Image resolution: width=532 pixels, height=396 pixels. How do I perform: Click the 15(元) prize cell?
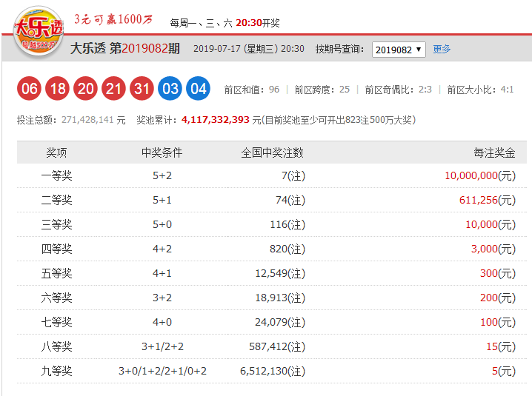501,346
